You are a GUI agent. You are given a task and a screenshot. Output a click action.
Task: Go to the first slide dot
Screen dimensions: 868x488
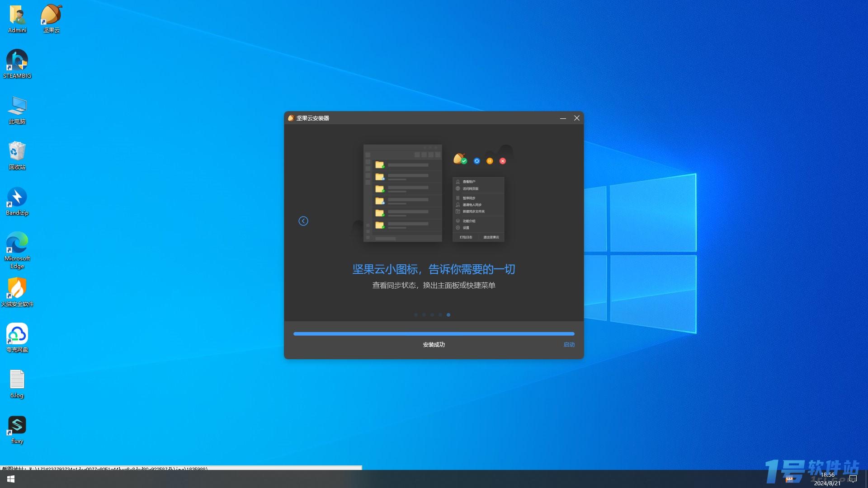[416, 315]
